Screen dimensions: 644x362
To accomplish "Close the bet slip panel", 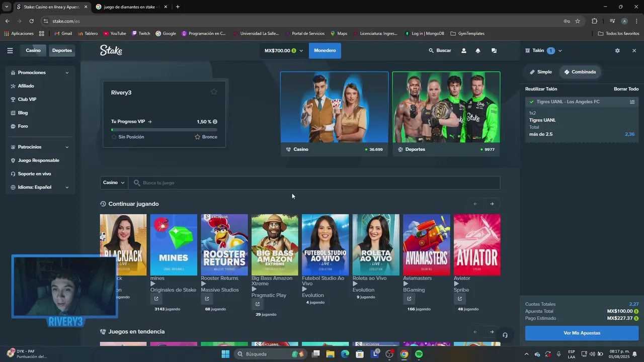I will pos(634,51).
